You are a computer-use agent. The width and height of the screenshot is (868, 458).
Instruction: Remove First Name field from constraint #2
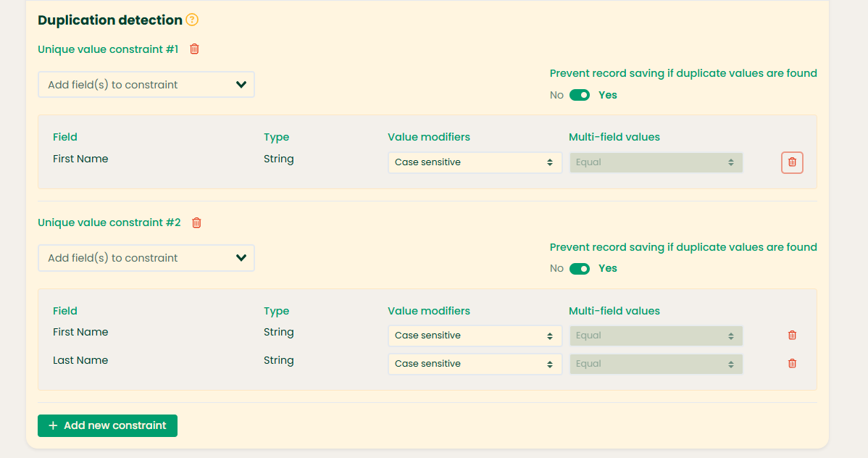coord(792,336)
